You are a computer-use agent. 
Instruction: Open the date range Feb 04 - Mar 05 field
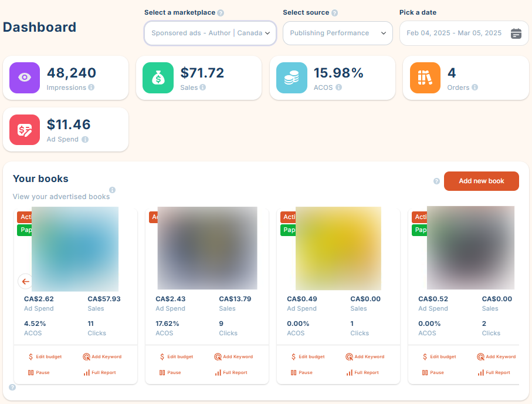(464, 33)
